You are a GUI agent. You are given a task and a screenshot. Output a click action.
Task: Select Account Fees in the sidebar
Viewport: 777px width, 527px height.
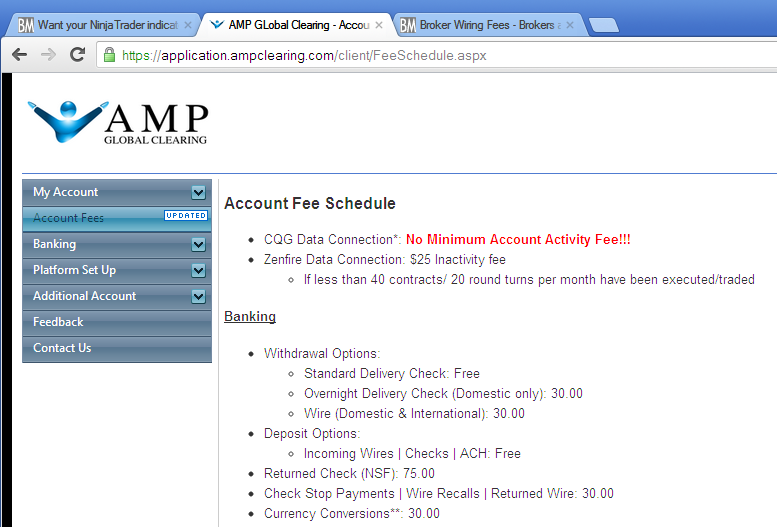point(117,218)
